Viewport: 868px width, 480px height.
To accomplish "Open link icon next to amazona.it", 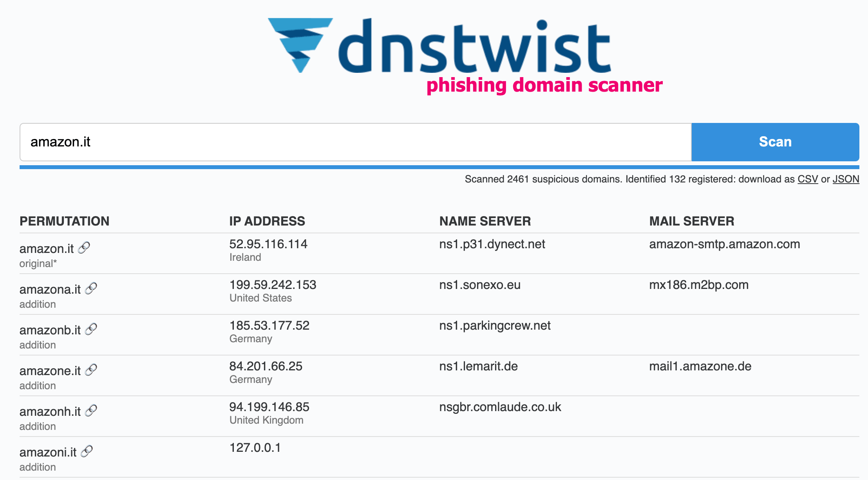I will click(91, 289).
